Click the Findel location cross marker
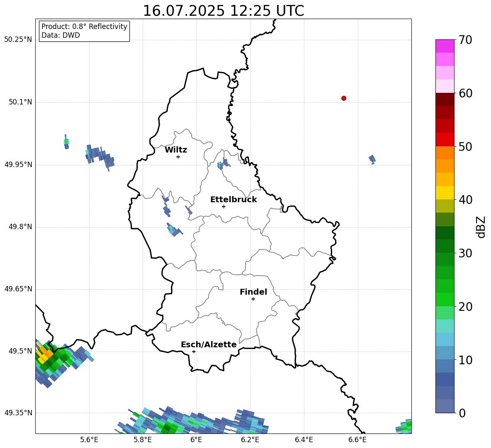Viewport: 491px width, 448px height. click(253, 299)
